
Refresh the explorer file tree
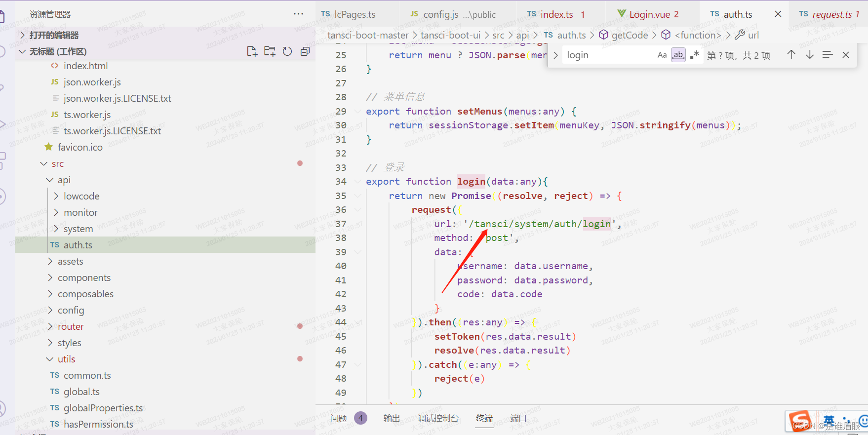point(287,51)
